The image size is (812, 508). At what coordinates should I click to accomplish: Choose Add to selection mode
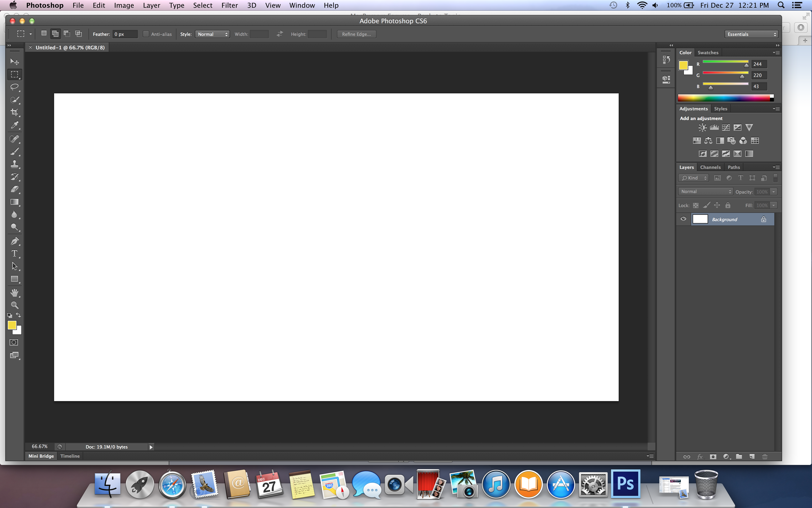[55, 33]
